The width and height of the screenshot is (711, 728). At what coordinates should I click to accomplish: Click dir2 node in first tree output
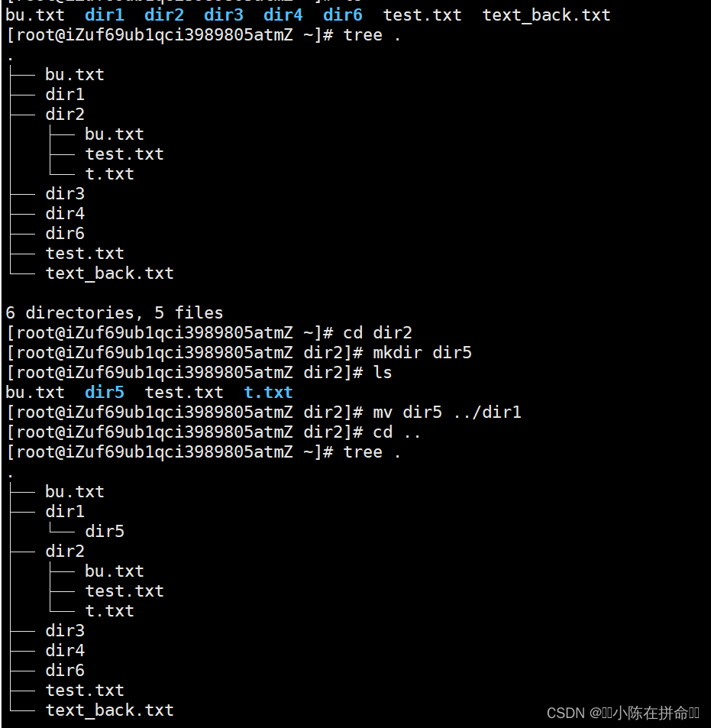65,115
